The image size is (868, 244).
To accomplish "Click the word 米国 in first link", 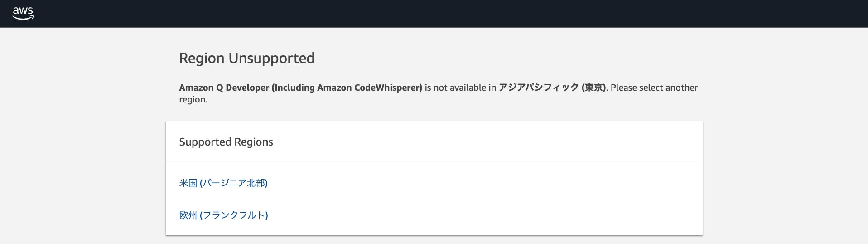I will (188, 183).
